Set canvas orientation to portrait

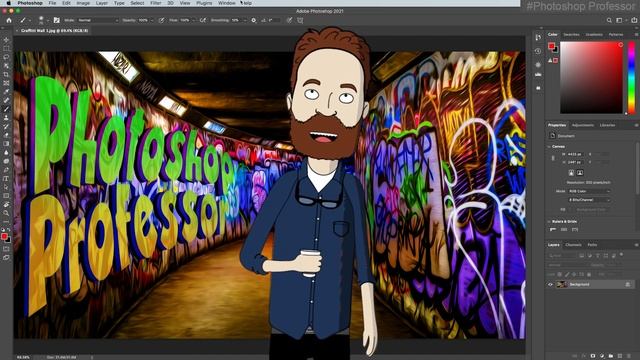tap(571, 173)
